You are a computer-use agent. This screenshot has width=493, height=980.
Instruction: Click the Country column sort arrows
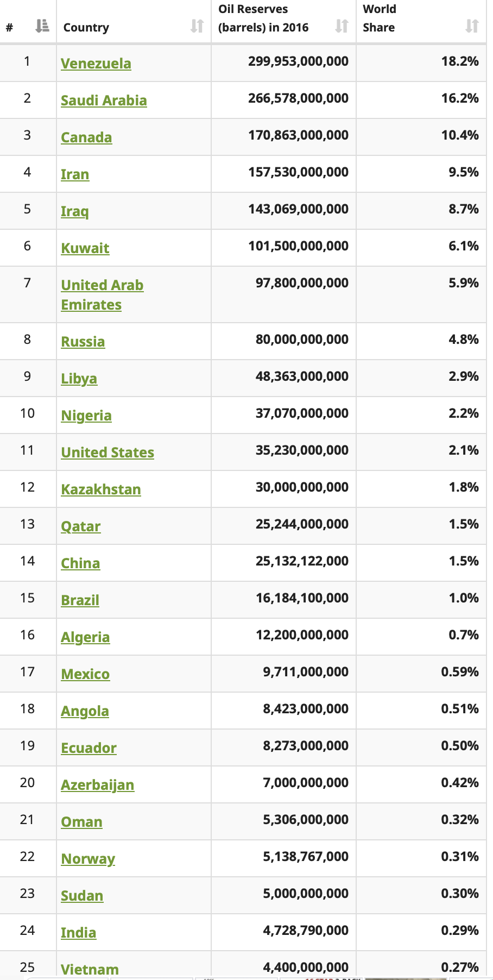coord(197,26)
